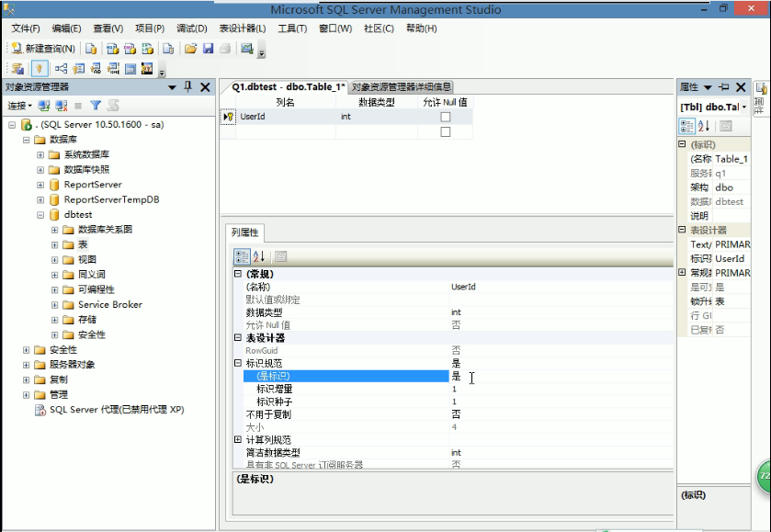
Task: Toggle the Set Primary Key button
Action: point(40,68)
